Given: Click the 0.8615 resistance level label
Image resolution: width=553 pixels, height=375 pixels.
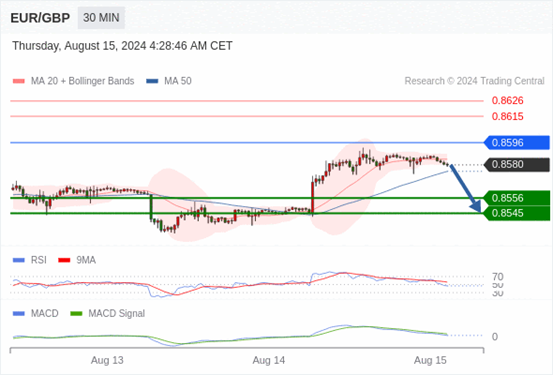Looking at the screenshot, I should (508, 116).
